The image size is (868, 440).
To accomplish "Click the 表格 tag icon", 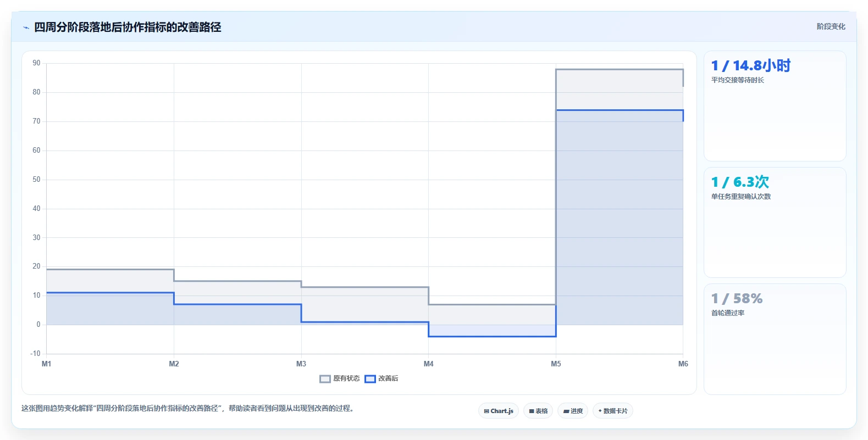I will tap(532, 411).
